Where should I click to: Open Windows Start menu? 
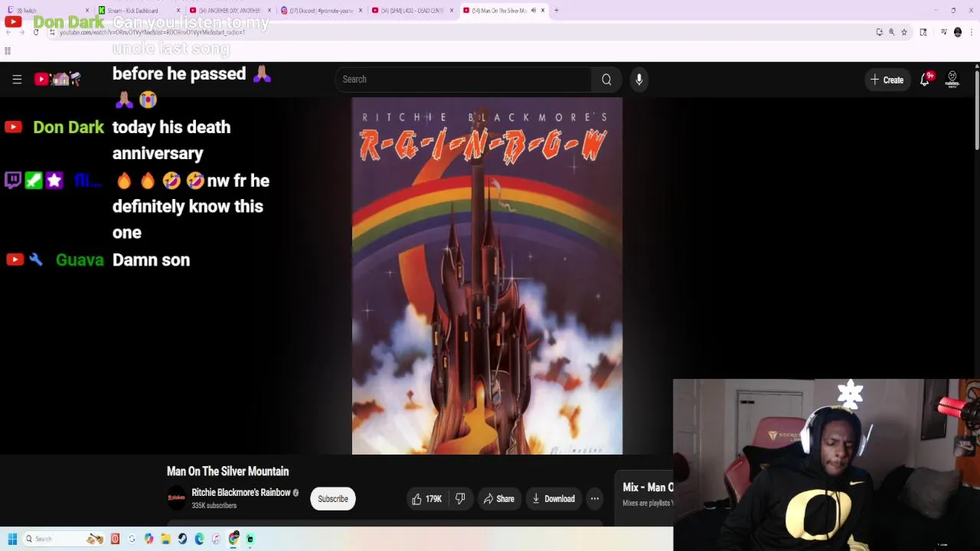(x=12, y=539)
